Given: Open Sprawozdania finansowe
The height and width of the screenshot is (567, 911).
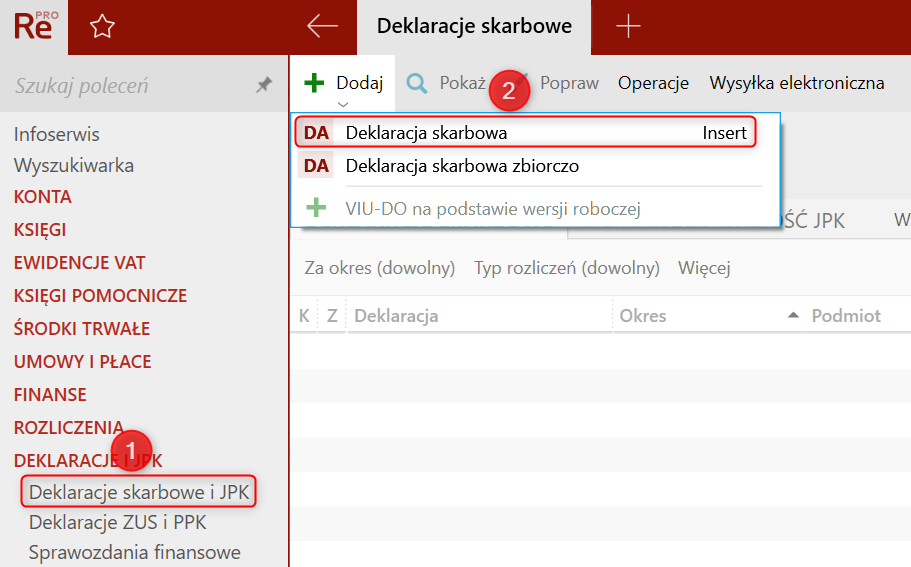Looking at the screenshot, I should click(134, 552).
